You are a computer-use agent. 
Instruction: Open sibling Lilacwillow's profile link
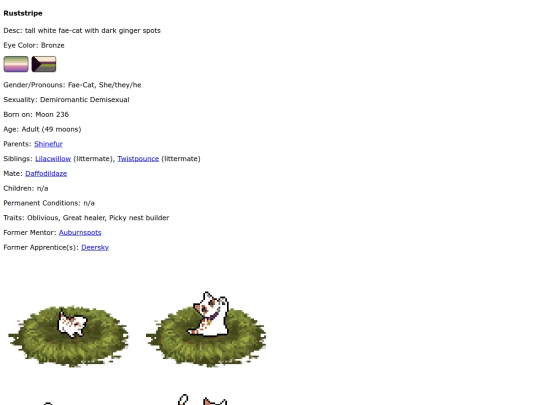point(53,159)
